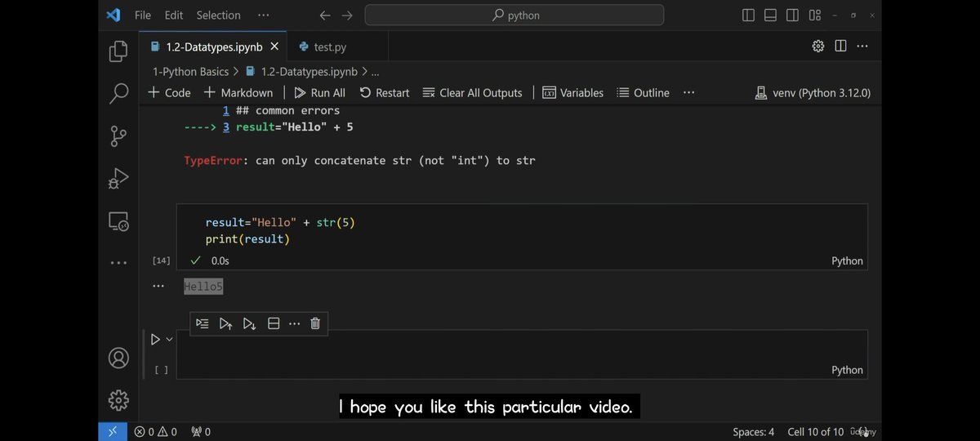Open the Edit menu
980x441 pixels.
174,16
